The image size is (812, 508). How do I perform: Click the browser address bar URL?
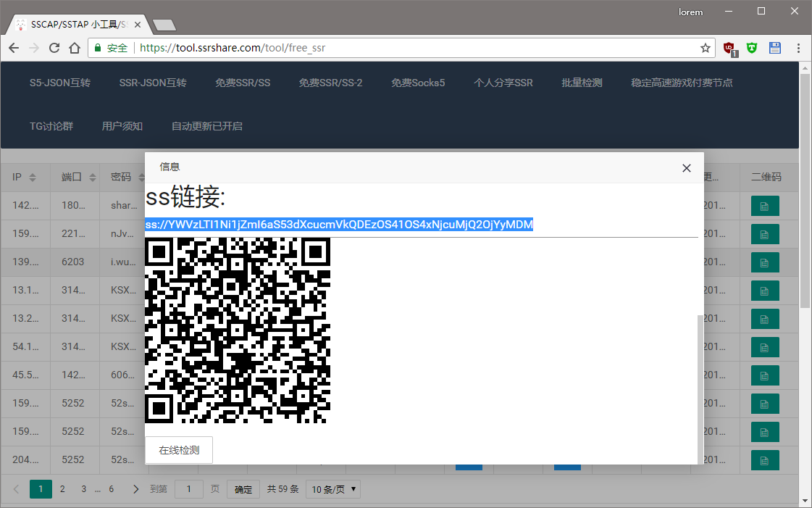pyautogui.click(x=233, y=48)
